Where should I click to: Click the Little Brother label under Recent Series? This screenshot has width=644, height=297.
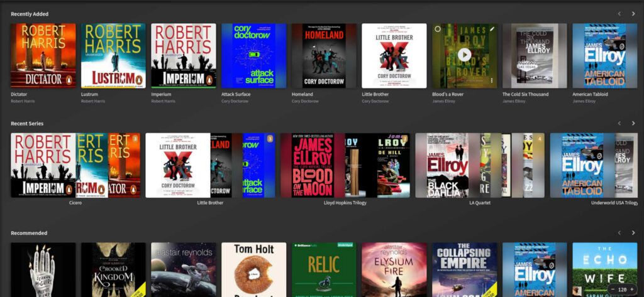[x=210, y=203]
